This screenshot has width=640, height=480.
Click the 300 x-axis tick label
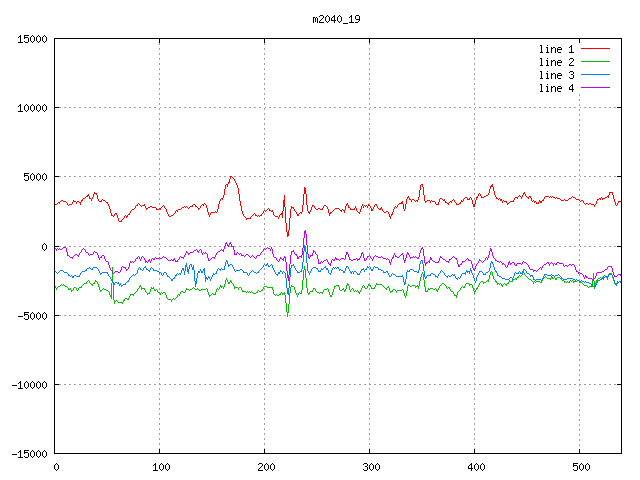pos(370,467)
